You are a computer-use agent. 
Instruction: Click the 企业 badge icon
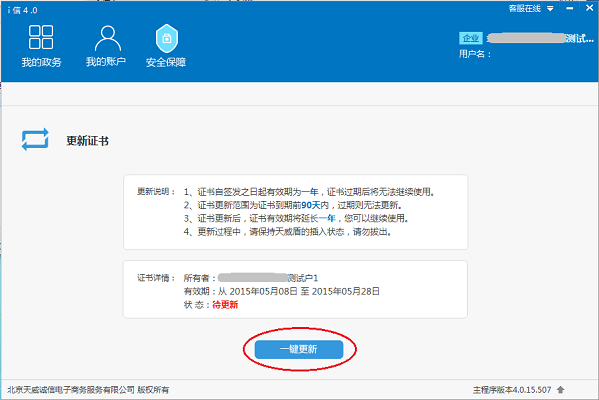(471, 38)
